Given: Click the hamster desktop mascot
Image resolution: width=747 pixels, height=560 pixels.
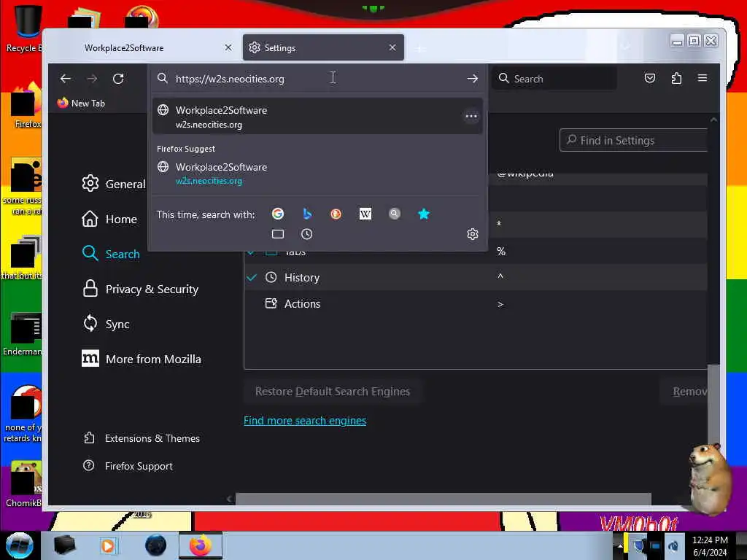Looking at the screenshot, I should pos(710,478).
